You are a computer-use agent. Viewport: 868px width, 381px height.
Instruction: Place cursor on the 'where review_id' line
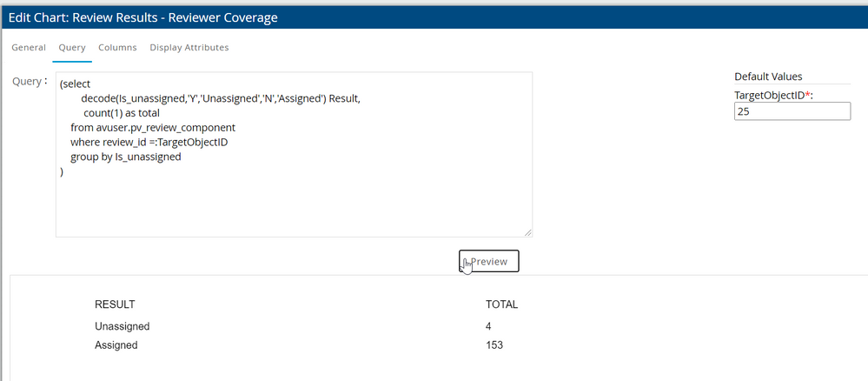pyautogui.click(x=149, y=143)
